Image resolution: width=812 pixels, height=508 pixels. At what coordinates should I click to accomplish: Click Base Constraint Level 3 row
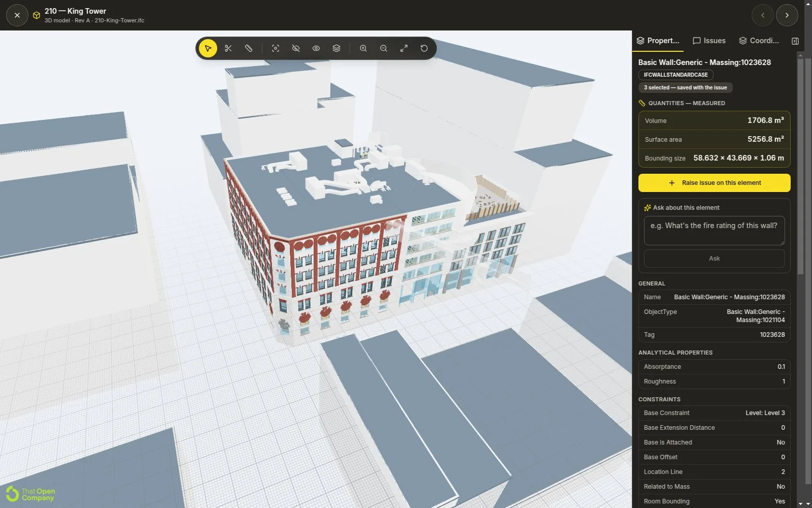[x=714, y=413]
